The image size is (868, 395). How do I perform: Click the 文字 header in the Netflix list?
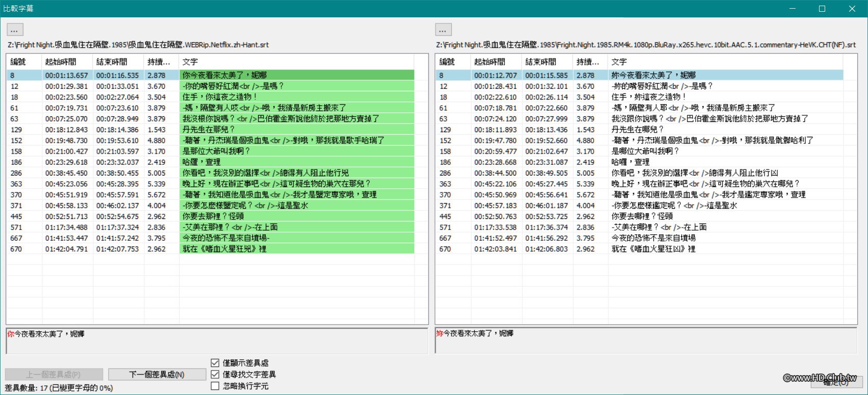(x=296, y=62)
